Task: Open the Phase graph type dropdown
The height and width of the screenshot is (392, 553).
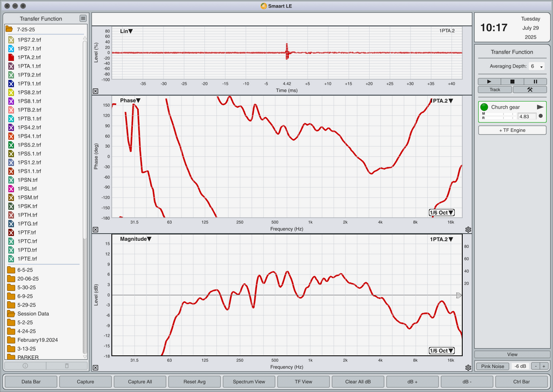Action: pyautogui.click(x=130, y=100)
